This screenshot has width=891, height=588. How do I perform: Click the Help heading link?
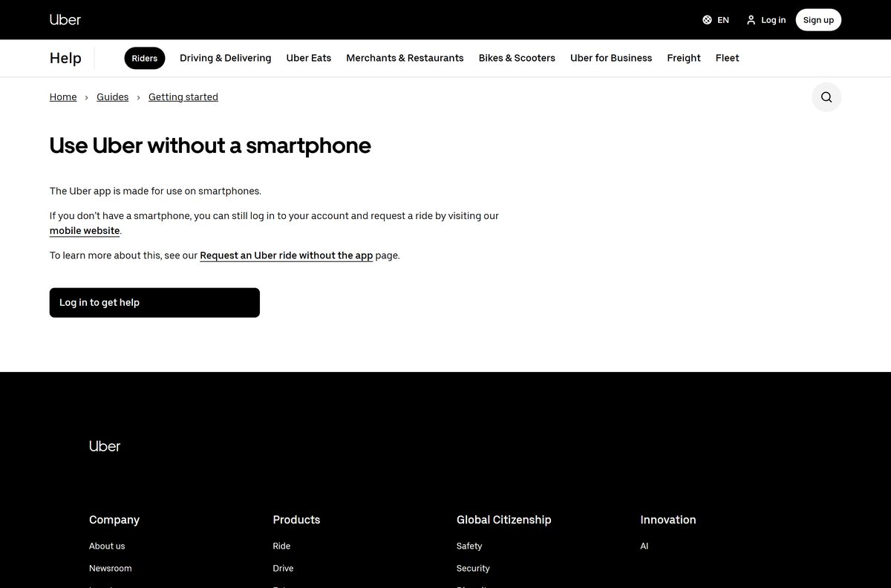[x=65, y=58]
